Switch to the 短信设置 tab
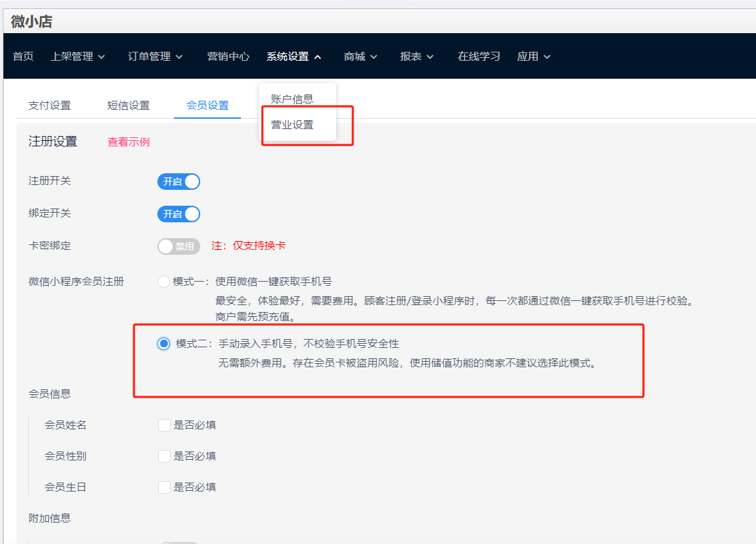Screen dimensions: 756x544 point(128,106)
